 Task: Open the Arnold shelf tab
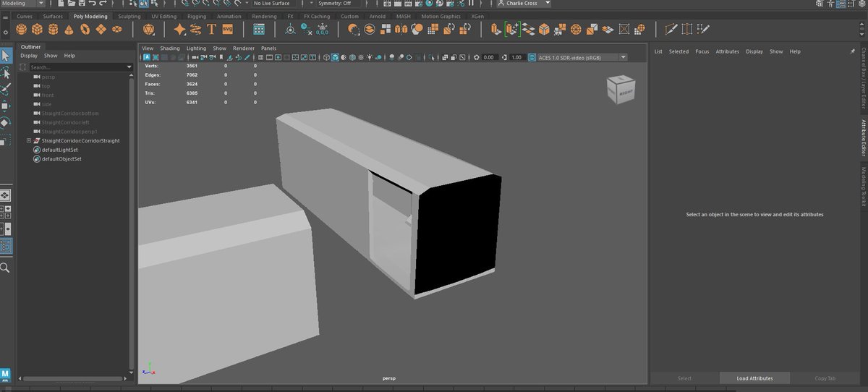378,16
